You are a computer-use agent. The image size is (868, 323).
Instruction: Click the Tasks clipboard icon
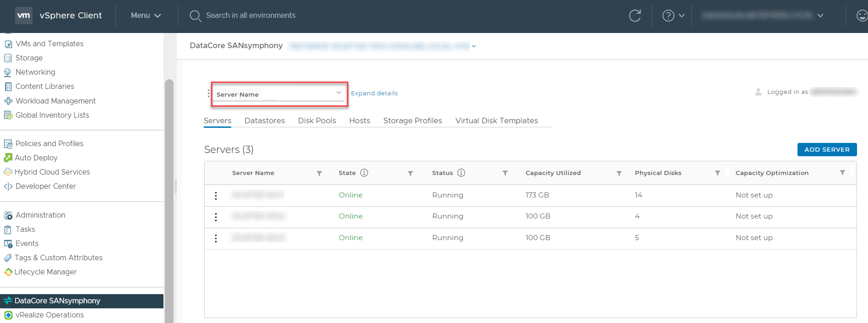coord(8,230)
